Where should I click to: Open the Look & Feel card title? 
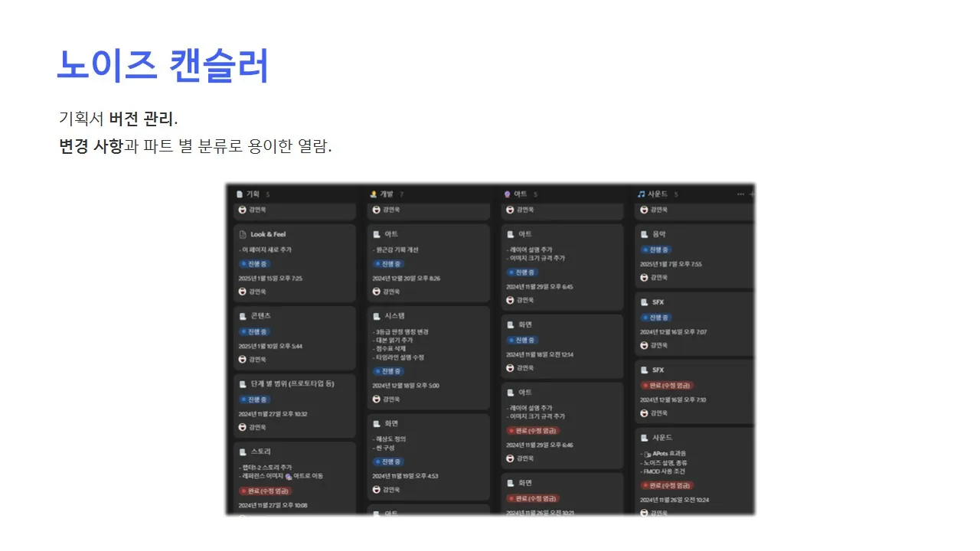tap(268, 234)
